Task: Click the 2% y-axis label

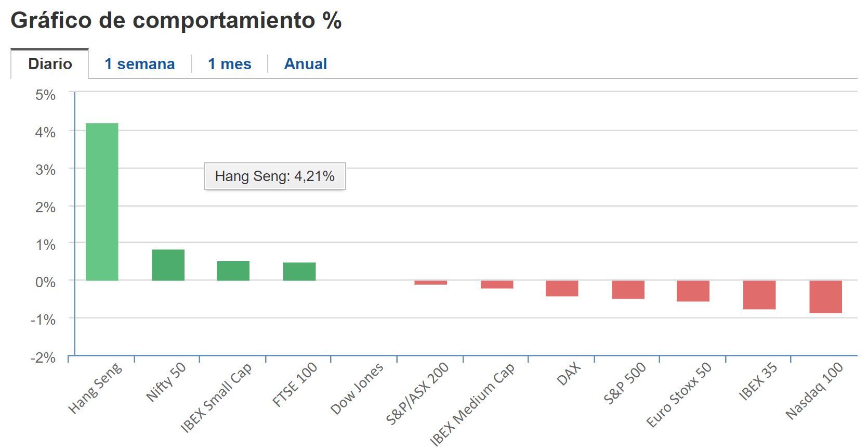Action: [45, 208]
